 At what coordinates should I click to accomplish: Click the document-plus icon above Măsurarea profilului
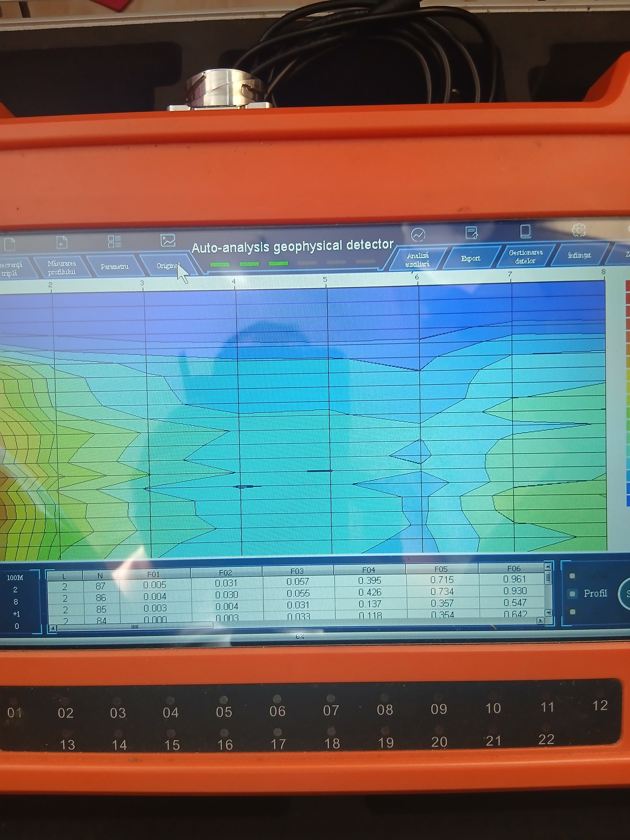62,243
